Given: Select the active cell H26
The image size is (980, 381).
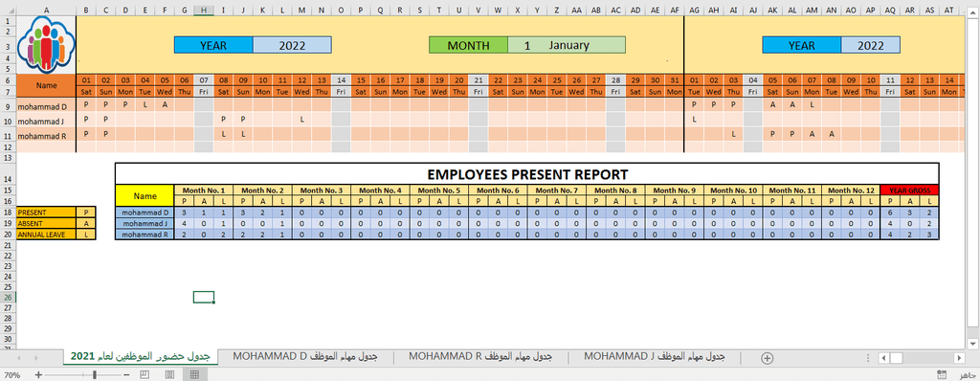Looking at the screenshot, I should click(204, 297).
